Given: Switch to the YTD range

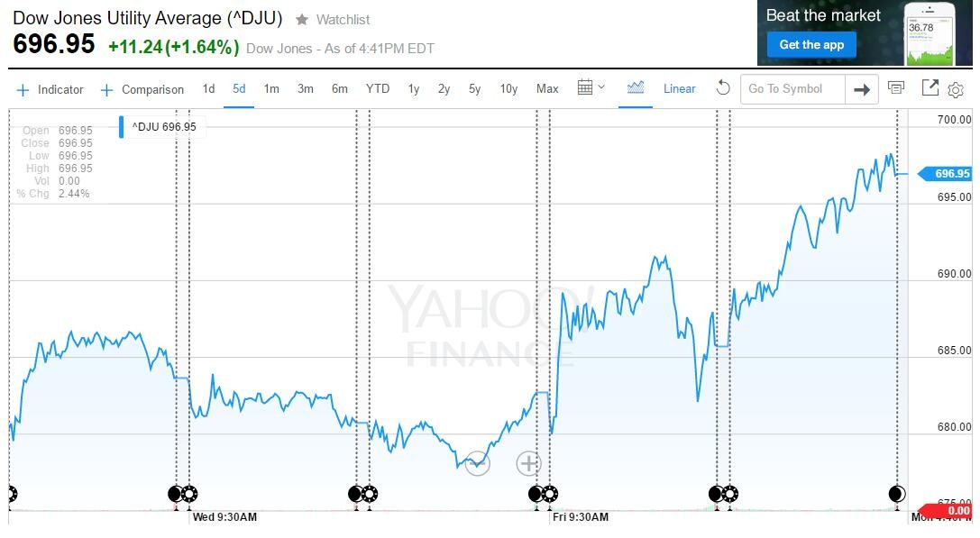Looking at the screenshot, I should [377, 88].
